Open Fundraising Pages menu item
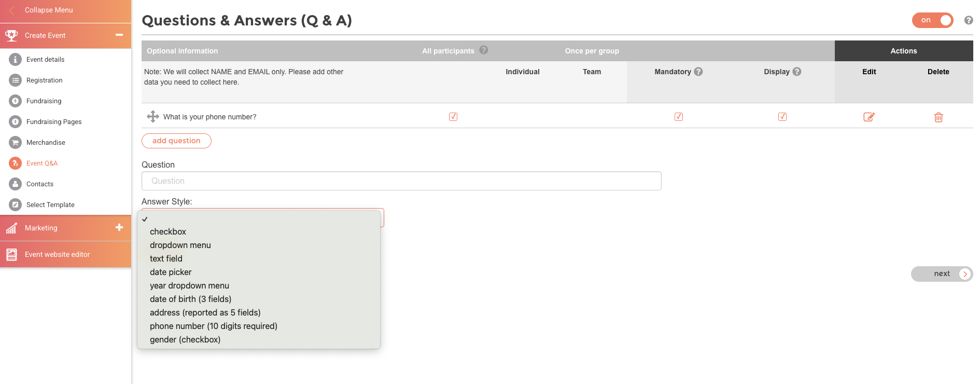Image resolution: width=980 pixels, height=384 pixels. pyautogui.click(x=54, y=121)
